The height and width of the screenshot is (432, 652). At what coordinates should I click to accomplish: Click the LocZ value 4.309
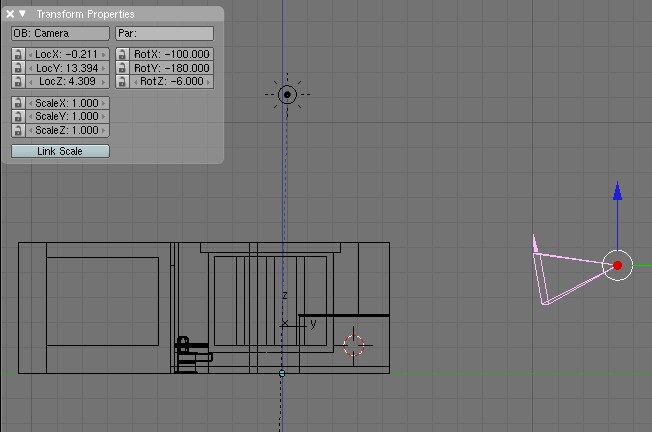[x=82, y=81]
